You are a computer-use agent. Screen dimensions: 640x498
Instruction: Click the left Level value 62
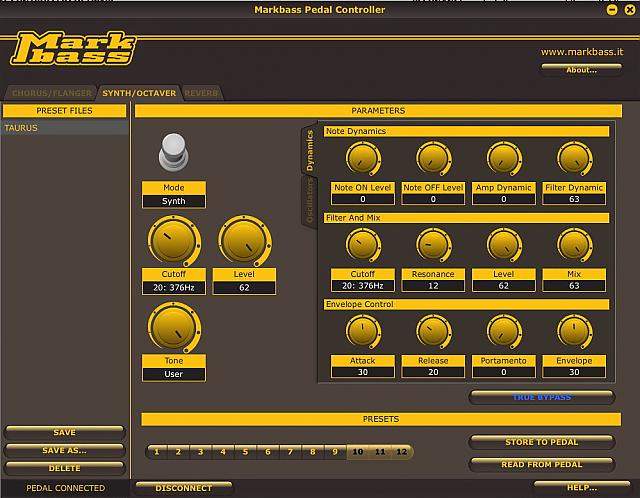(x=244, y=287)
